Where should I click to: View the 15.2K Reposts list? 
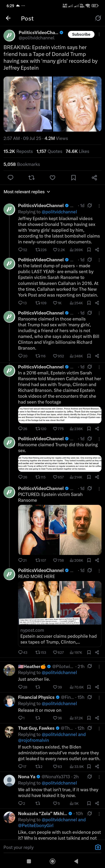[18, 151]
